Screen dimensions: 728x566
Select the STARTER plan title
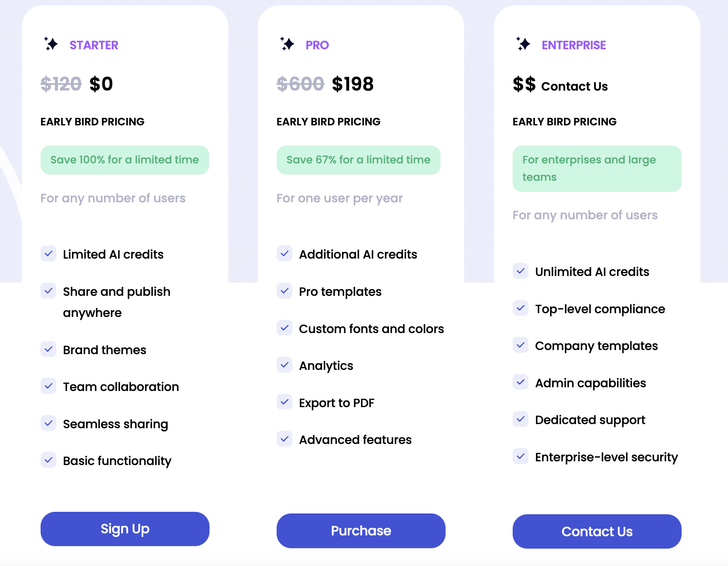coord(94,45)
